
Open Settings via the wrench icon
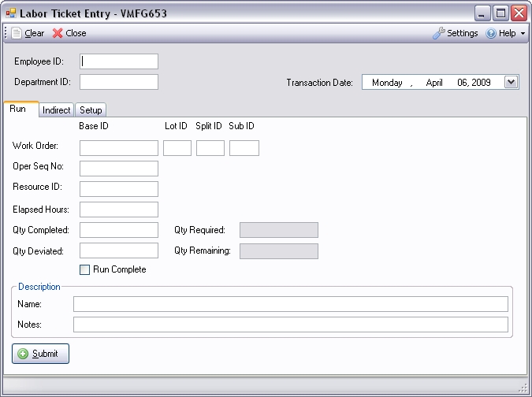point(439,33)
